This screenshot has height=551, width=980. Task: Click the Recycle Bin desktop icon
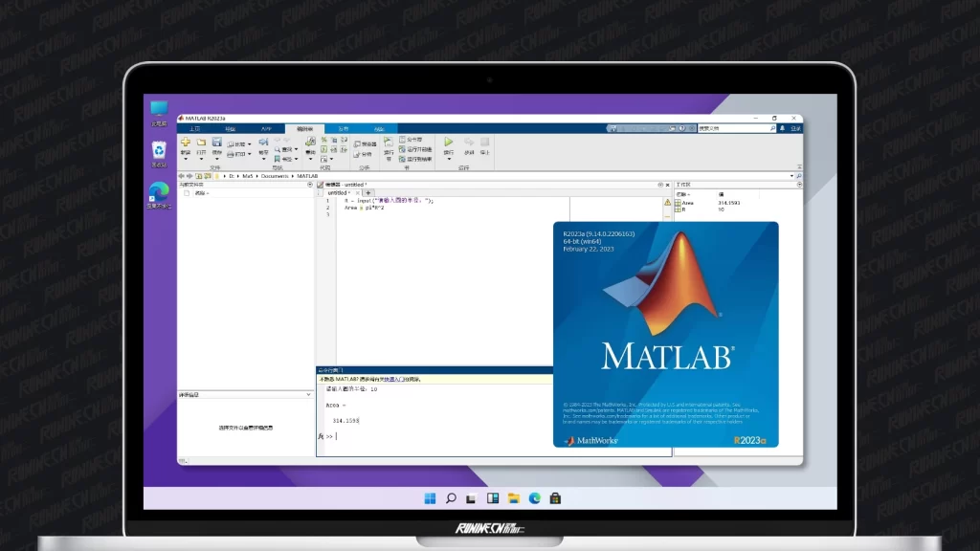[x=159, y=150]
